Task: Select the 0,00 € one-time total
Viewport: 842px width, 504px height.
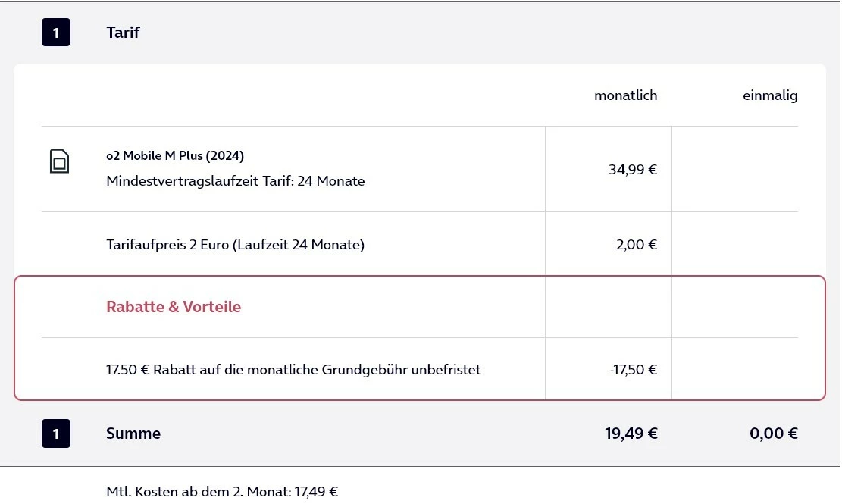Action: 773,434
